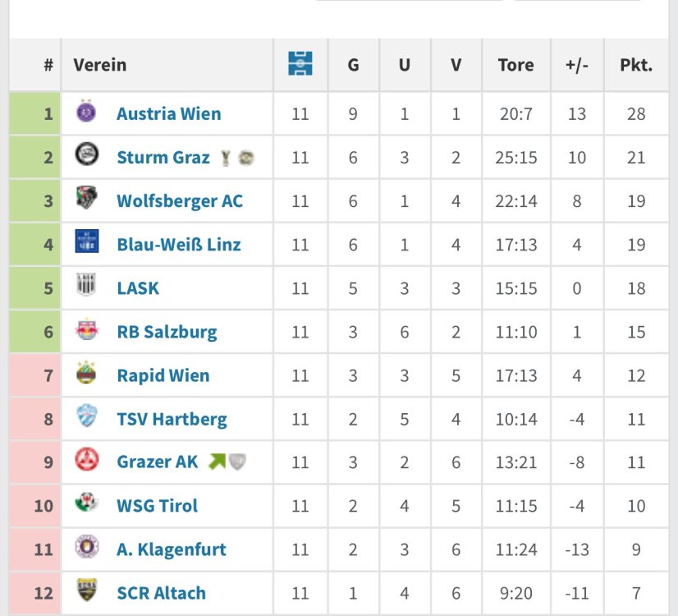
Task: Click the RB Salzburg red bull logo
Action: pos(86,330)
